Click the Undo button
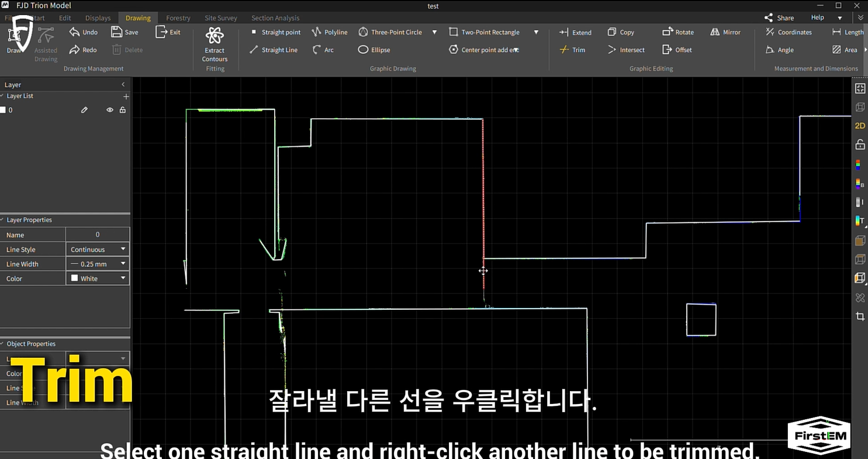Image resolution: width=868 pixels, height=459 pixels. tap(84, 32)
